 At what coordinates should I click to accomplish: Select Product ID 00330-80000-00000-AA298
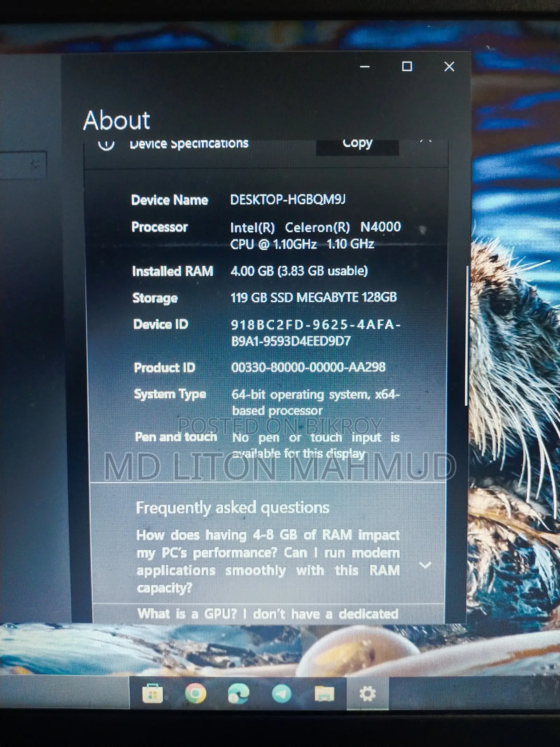click(308, 367)
